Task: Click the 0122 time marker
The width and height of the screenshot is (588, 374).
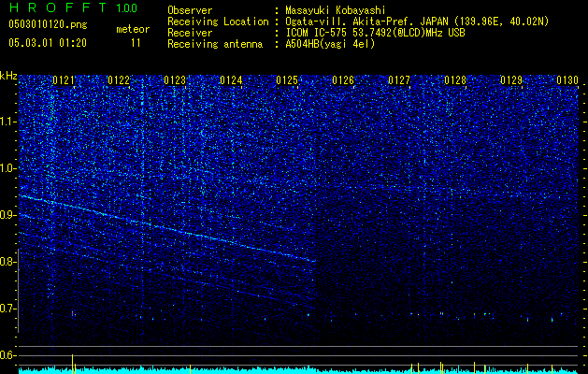Action: click(x=119, y=80)
